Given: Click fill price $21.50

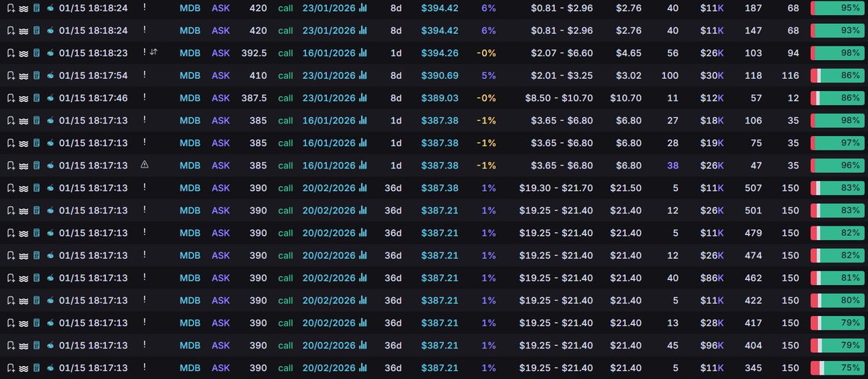Looking at the screenshot, I should [626, 188].
